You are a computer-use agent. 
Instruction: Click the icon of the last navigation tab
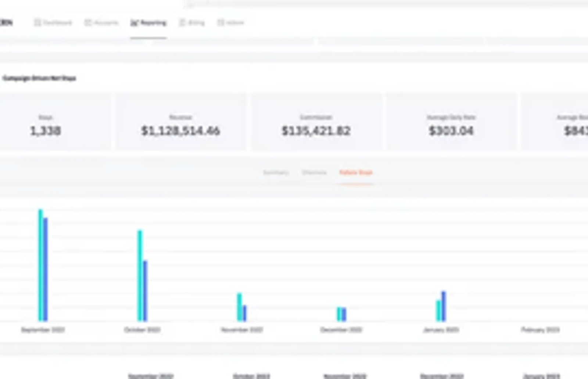pyautogui.click(x=220, y=23)
